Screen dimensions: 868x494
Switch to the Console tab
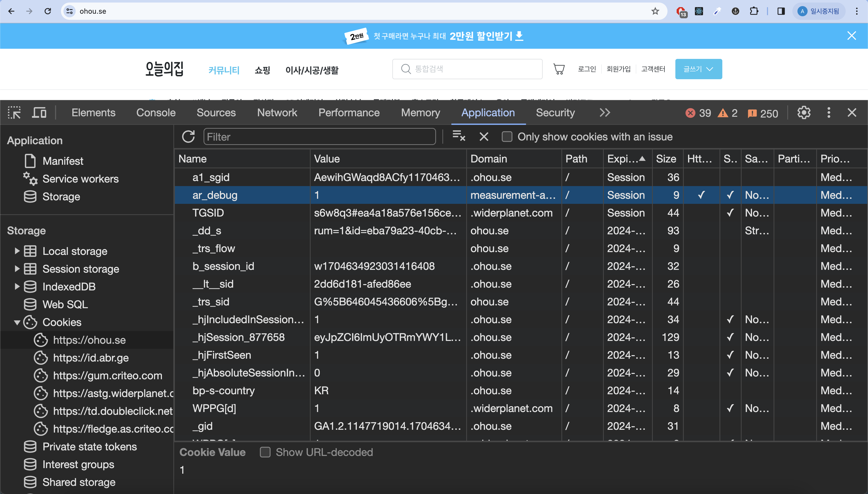[156, 113]
